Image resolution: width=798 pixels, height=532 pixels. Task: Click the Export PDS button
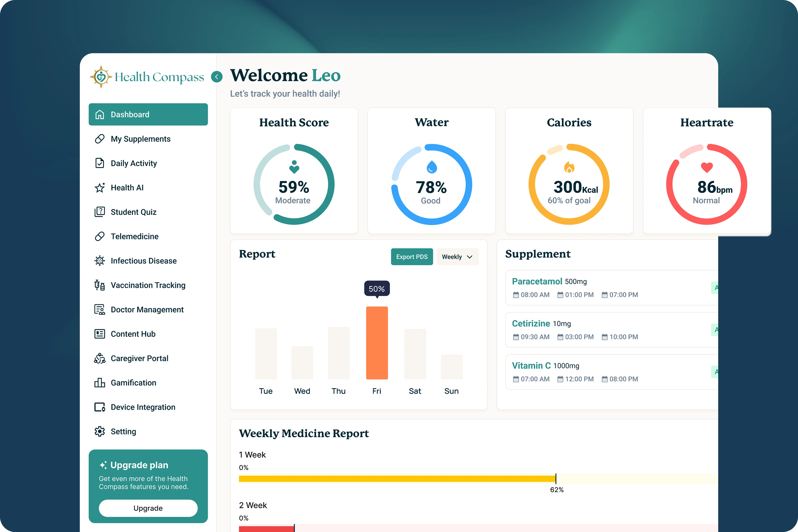[412, 257]
